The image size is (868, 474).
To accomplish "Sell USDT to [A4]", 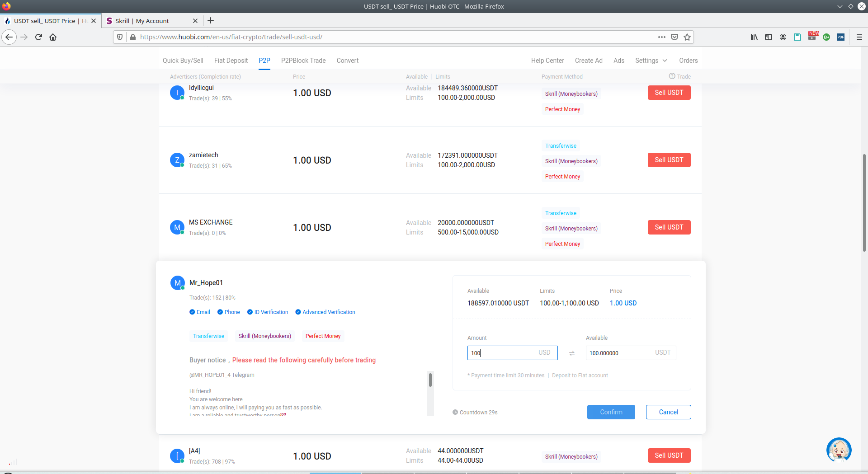I will pos(669,455).
